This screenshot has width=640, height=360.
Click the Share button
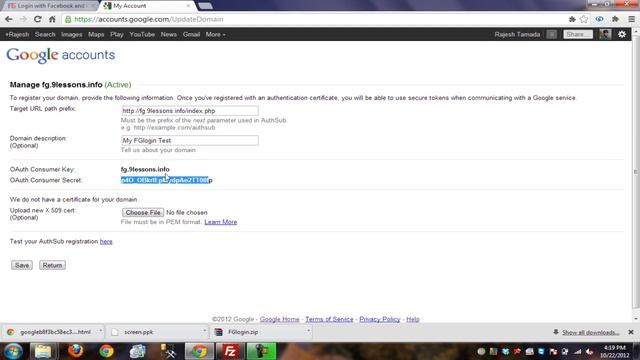pos(578,34)
